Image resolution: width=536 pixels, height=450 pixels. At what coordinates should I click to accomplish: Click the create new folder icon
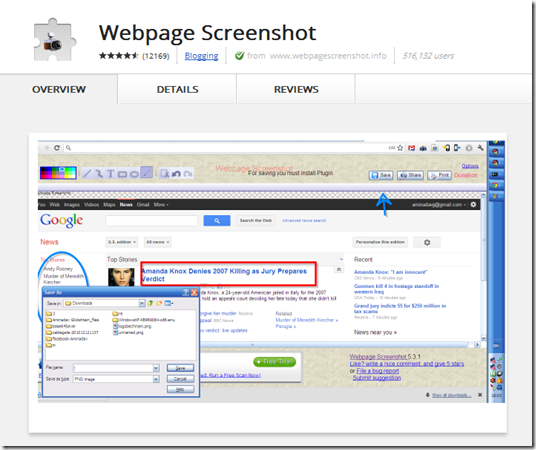(x=159, y=303)
